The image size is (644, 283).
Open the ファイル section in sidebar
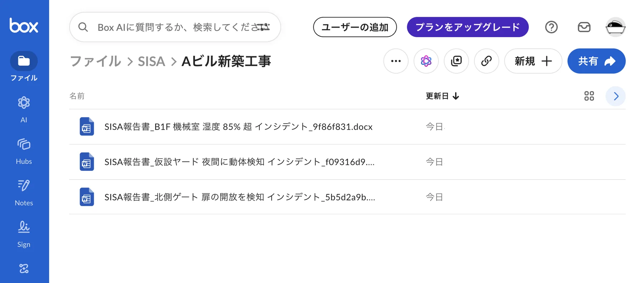[x=24, y=66]
